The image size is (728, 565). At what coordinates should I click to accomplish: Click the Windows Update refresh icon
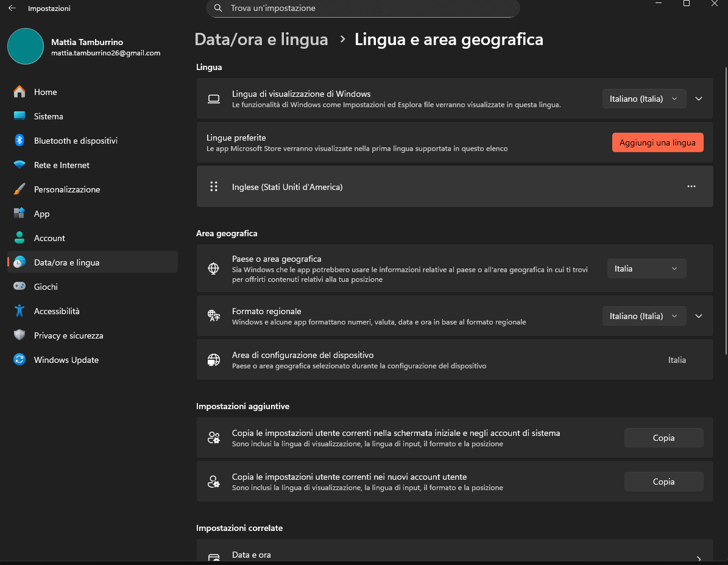tap(19, 359)
